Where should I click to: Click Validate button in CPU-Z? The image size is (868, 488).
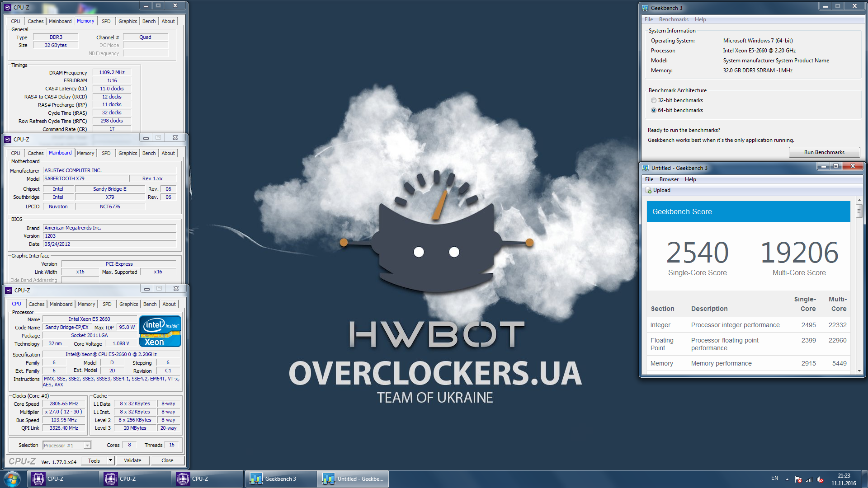point(132,460)
